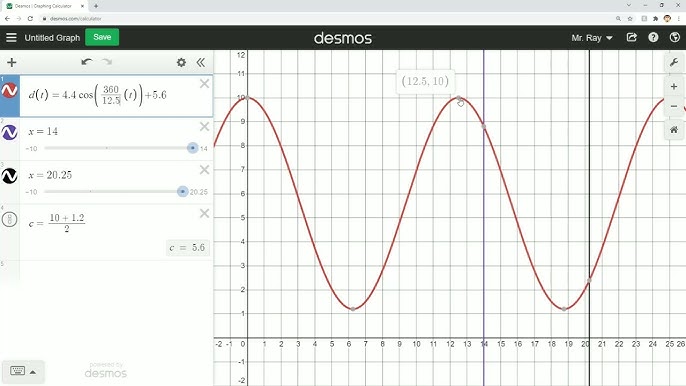Toggle visibility of the red d(t) curve

click(x=10, y=91)
